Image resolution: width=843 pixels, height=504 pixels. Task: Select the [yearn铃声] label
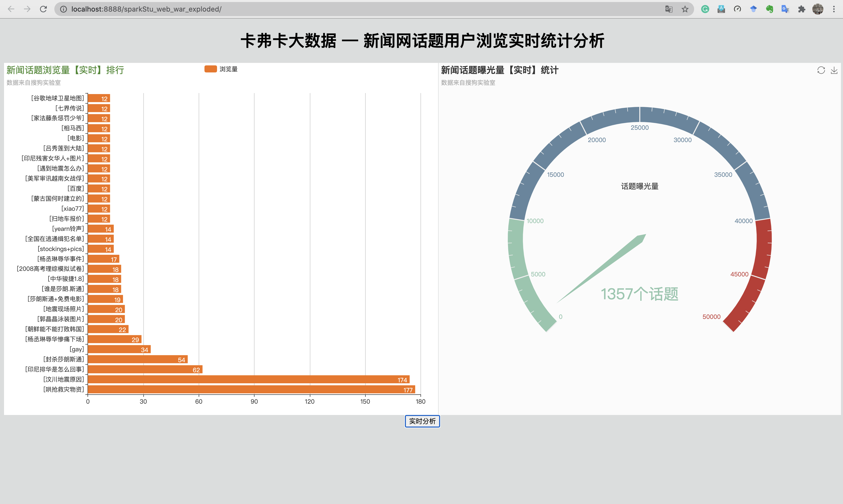[x=68, y=229]
